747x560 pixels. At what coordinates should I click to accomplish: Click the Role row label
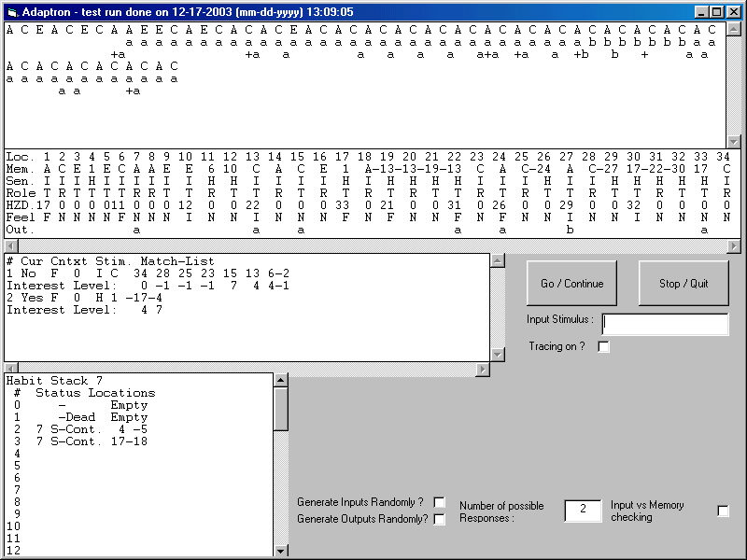coord(21,193)
